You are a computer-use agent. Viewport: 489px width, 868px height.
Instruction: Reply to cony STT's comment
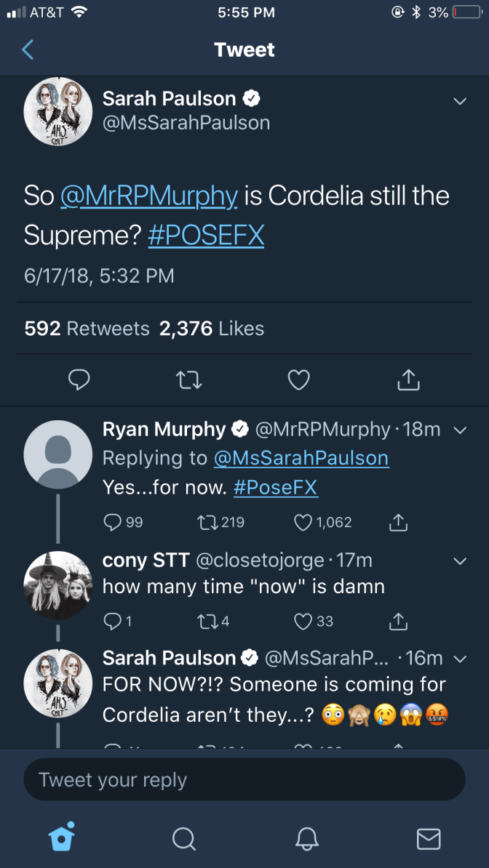111,621
